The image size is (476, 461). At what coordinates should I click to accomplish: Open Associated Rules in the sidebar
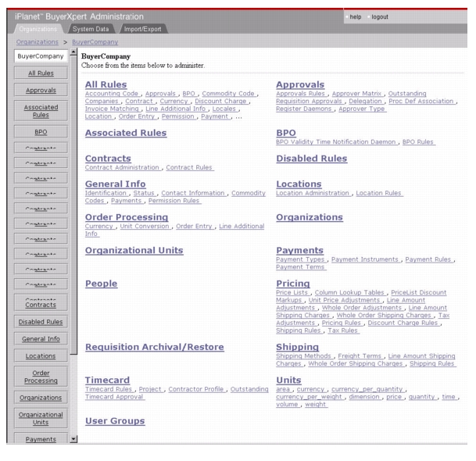41,111
